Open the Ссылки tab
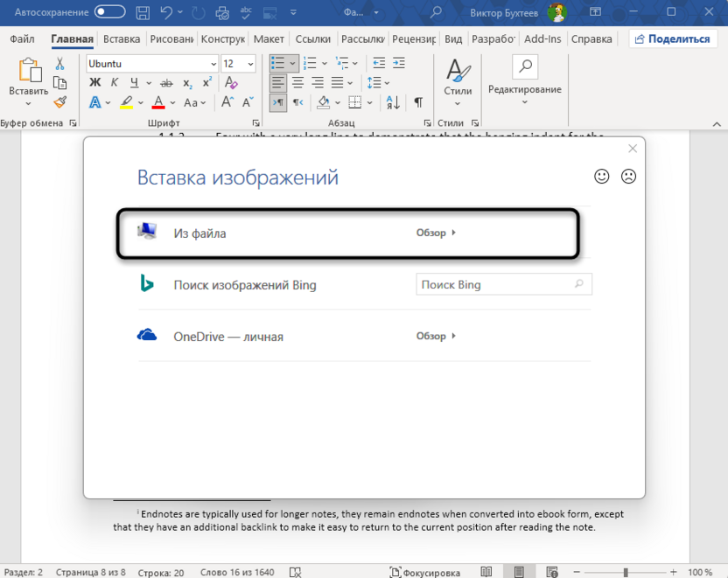 click(x=313, y=39)
